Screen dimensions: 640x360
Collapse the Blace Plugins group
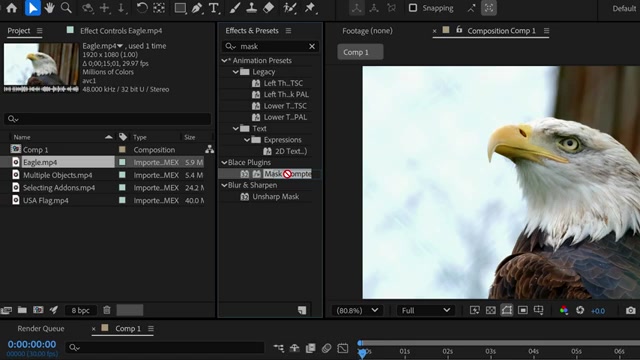point(224,162)
